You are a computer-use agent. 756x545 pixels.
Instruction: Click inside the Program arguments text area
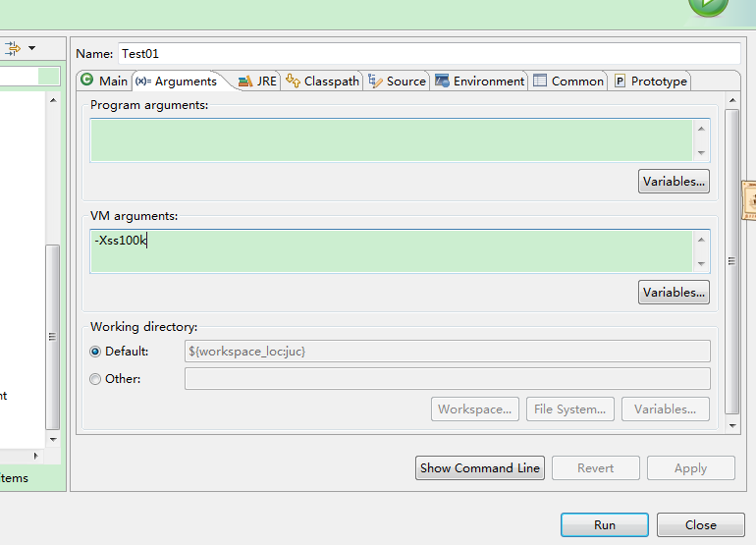coord(391,140)
